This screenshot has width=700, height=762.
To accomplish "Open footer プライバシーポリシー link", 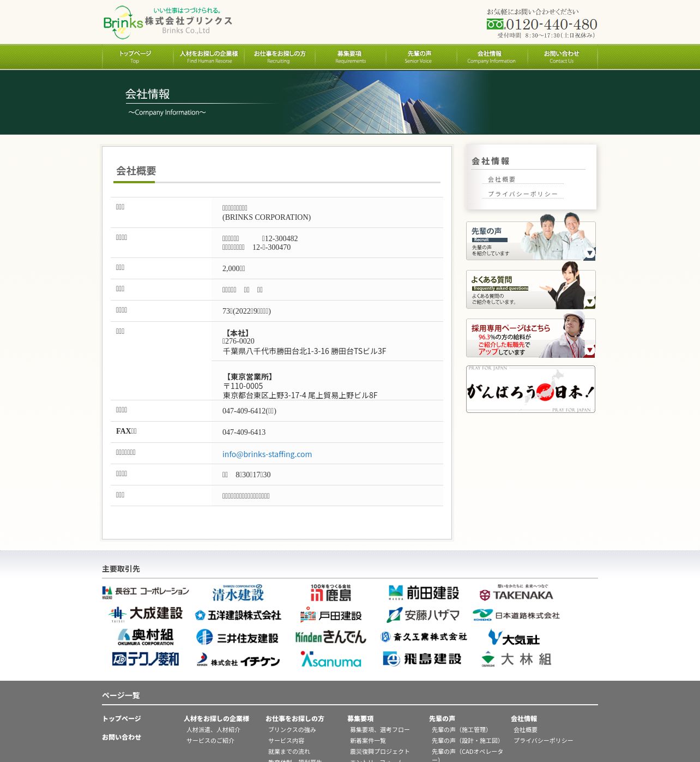I will click(544, 741).
